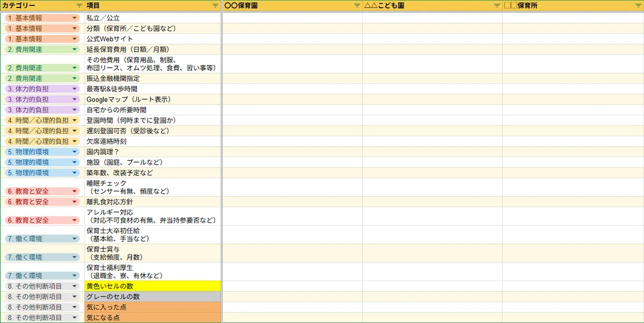Viewport: 644px width, 323px height.
Task: Open the category dropdown chip in the 欠席連絡時刻 row
Action: click(x=42, y=141)
